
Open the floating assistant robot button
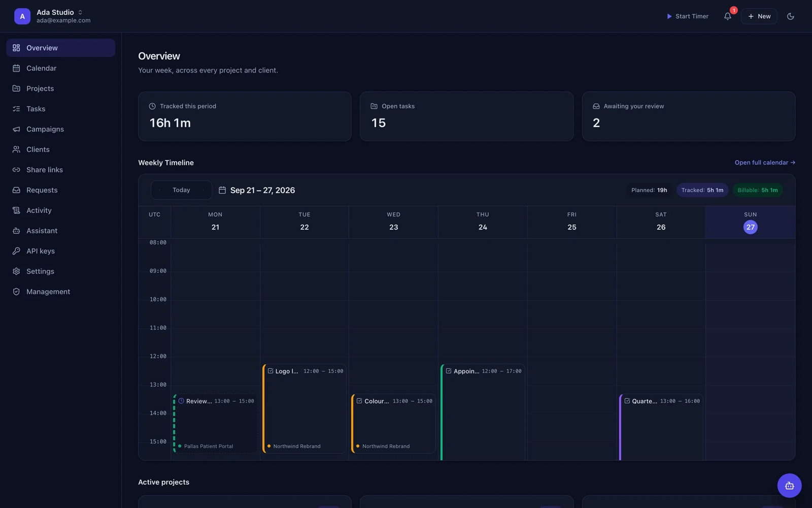pyautogui.click(x=789, y=486)
